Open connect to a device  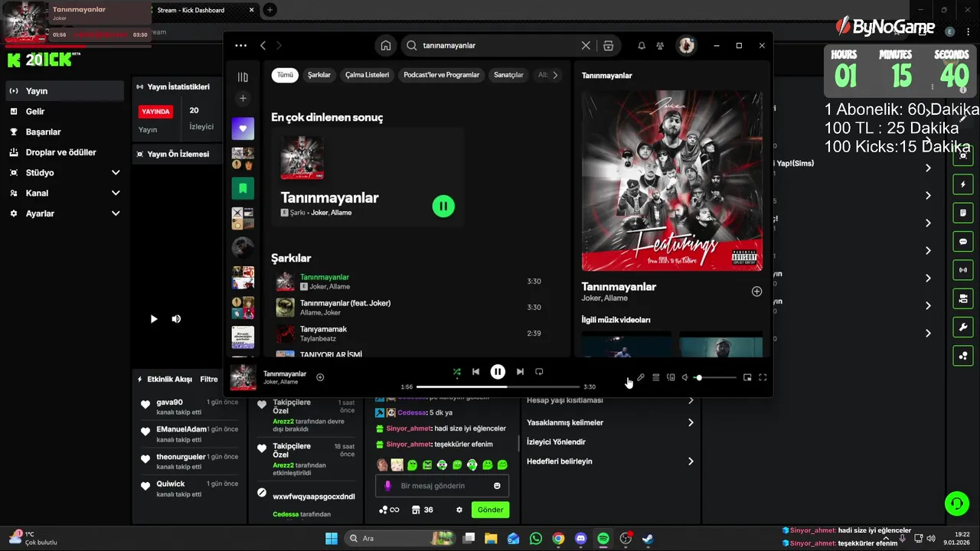671,377
